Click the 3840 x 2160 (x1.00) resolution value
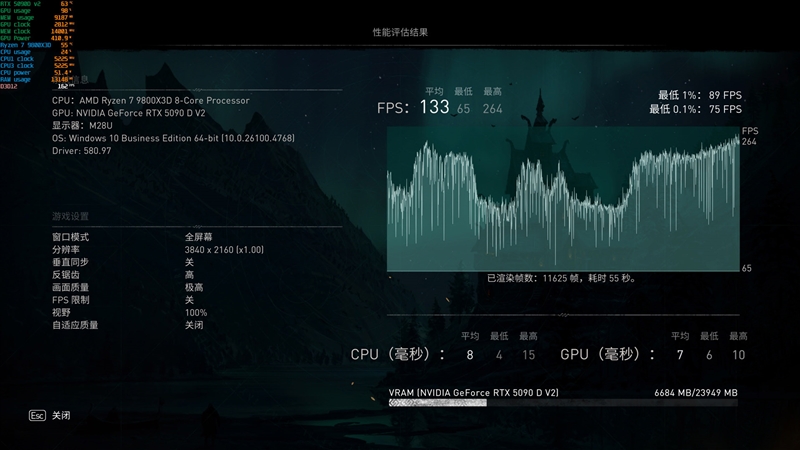Screen dimensions: 800x450 click(x=224, y=249)
